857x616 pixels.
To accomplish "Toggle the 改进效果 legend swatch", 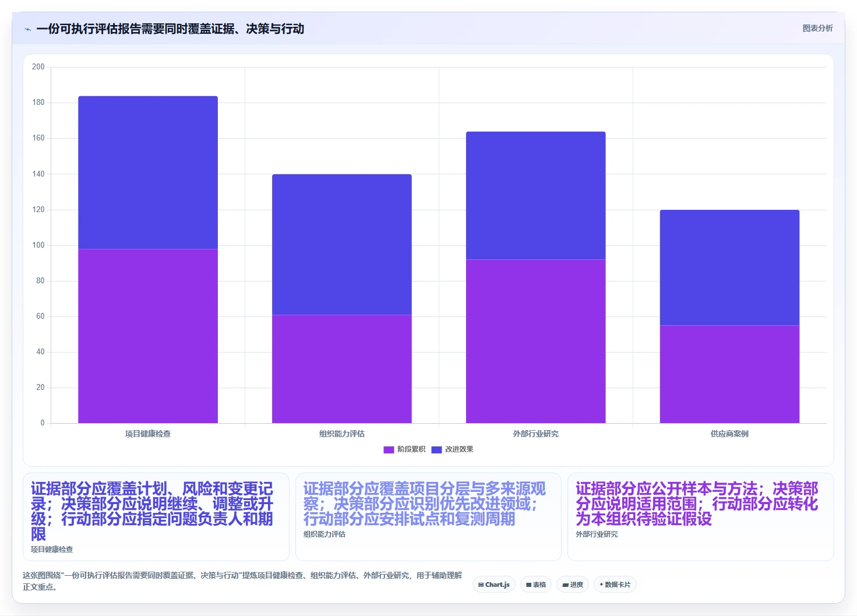I will click(436, 449).
